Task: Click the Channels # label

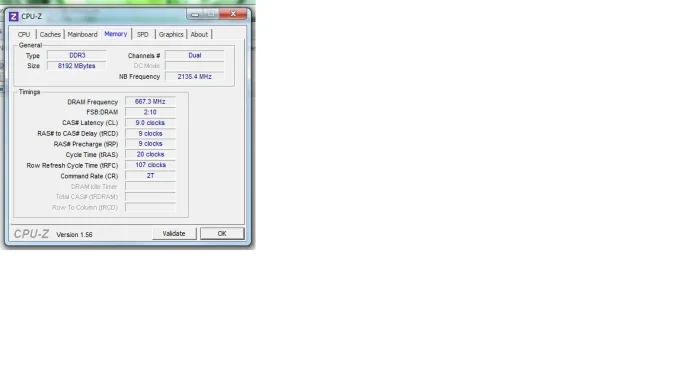Action: click(x=144, y=56)
